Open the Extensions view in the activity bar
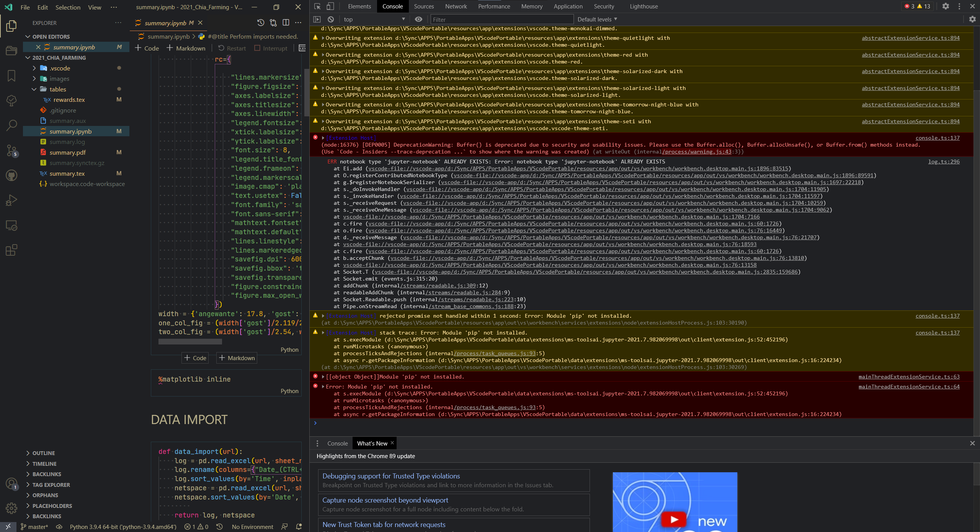 point(11,250)
